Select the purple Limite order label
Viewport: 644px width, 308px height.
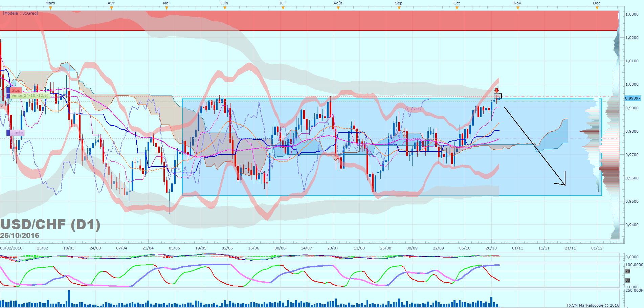coord(17,133)
